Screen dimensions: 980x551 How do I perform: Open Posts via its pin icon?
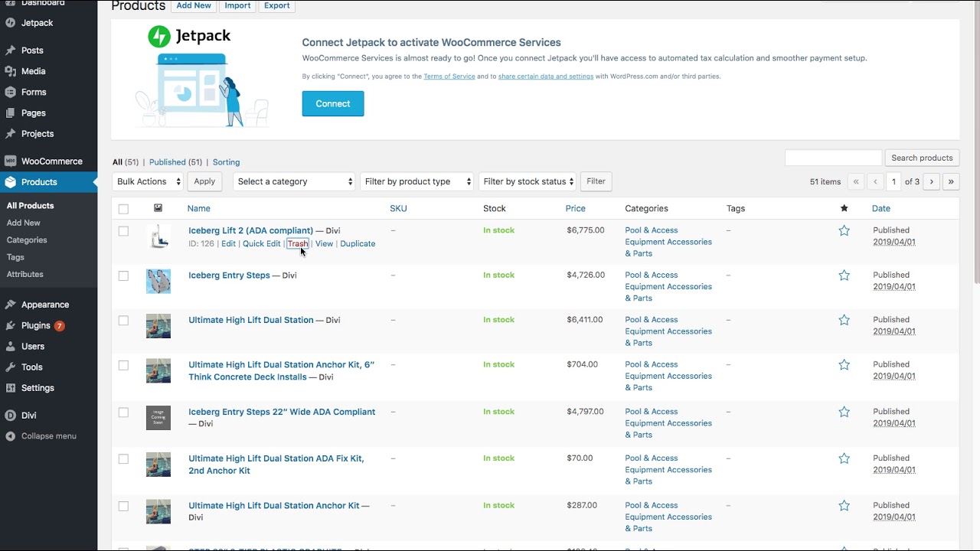[x=10, y=51]
